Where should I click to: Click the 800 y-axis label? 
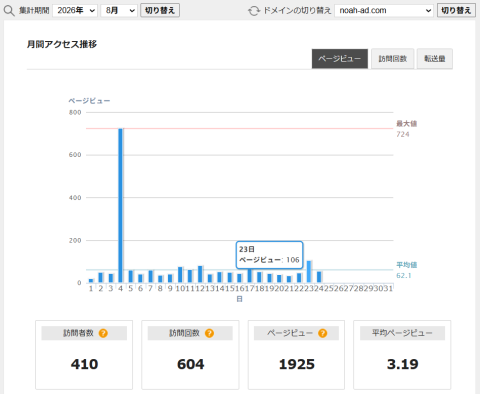(x=75, y=112)
